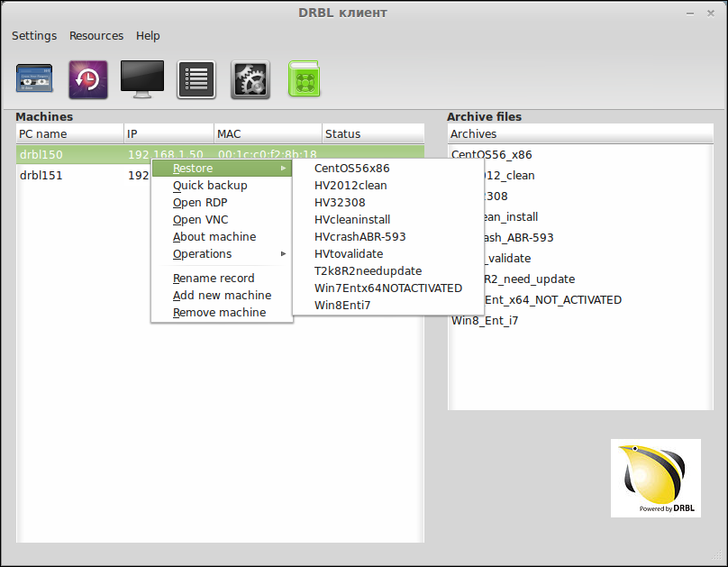
Task: Restore the Win7Entx64NOTACTIVATED image
Action: [388, 288]
